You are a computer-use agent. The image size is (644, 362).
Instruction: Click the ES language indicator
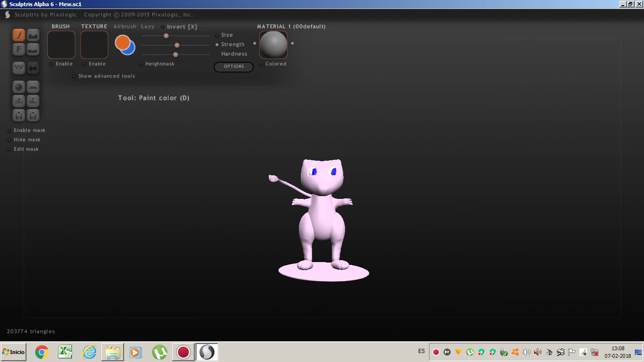tap(421, 351)
